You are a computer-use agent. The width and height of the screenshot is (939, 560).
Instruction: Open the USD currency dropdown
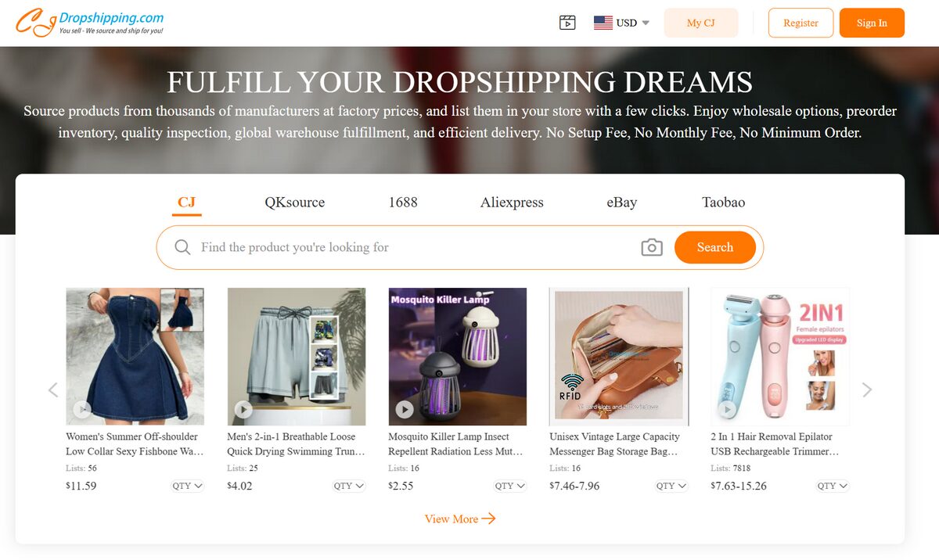tap(626, 22)
